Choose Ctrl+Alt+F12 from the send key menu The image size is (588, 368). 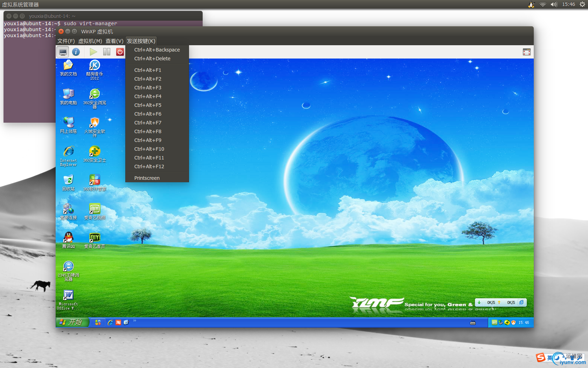157,166
